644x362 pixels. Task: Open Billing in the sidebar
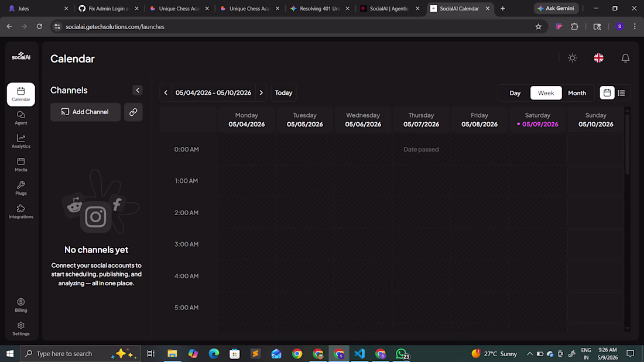pyautogui.click(x=21, y=305)
